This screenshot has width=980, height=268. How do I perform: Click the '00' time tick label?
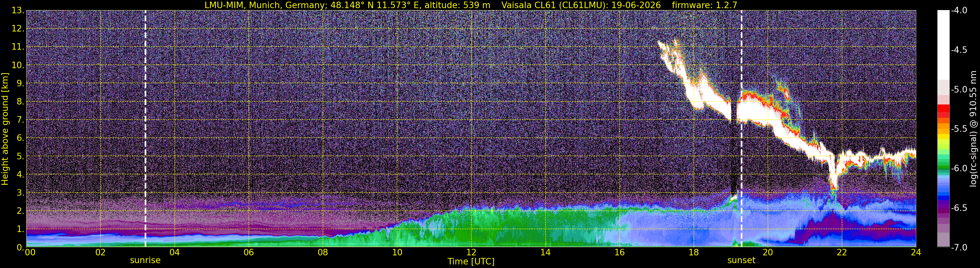tap(30, 252)
